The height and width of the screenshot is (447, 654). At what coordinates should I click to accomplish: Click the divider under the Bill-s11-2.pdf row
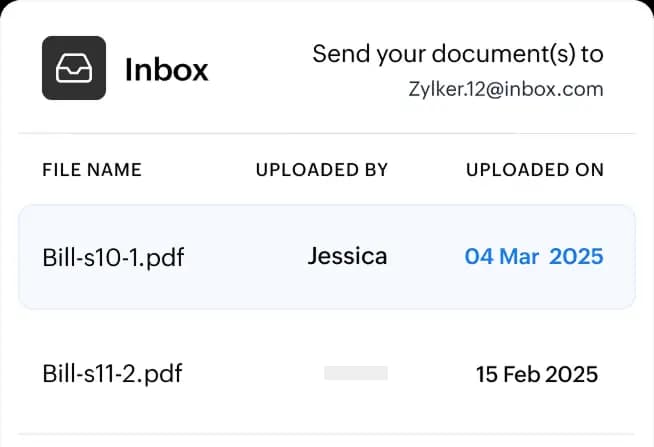pyautogui.click(x=327, y=434)
